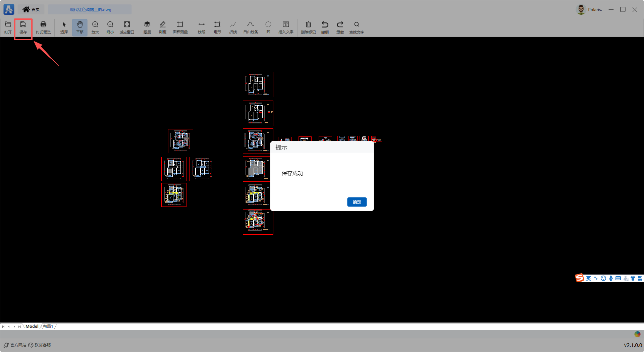Click 删除标记 delete markup icon

point(308,27)
